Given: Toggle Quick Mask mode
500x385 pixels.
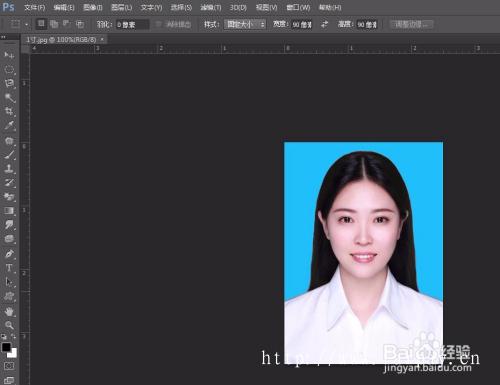Looking at the screenshot, I should (9, 366).
